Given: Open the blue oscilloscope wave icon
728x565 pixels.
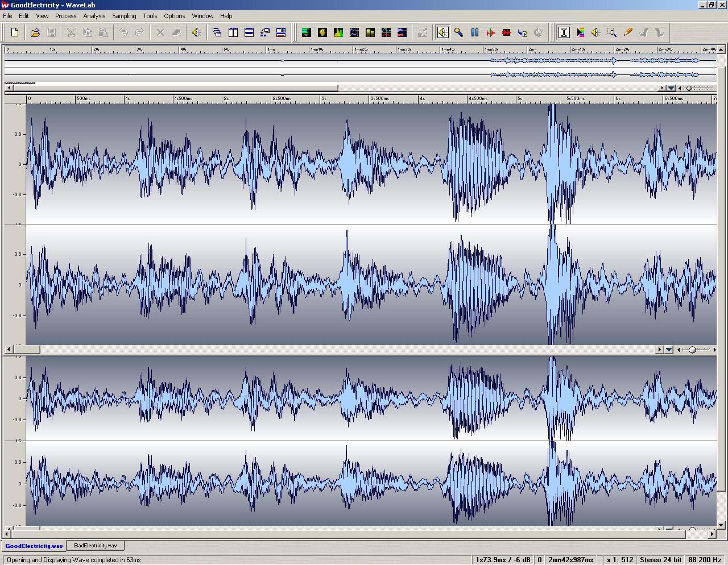Looking at the screenshot, I should pyautogui.click(x=354, y=32).
